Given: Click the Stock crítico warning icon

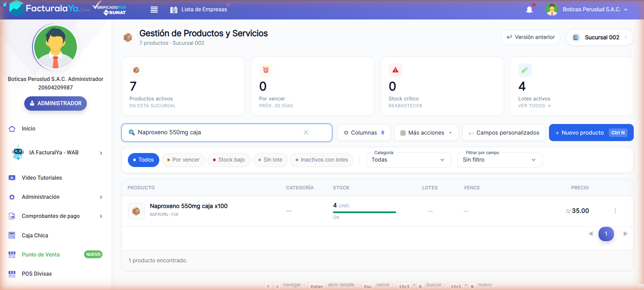Looking at the screenshot, I should [395, 70].
